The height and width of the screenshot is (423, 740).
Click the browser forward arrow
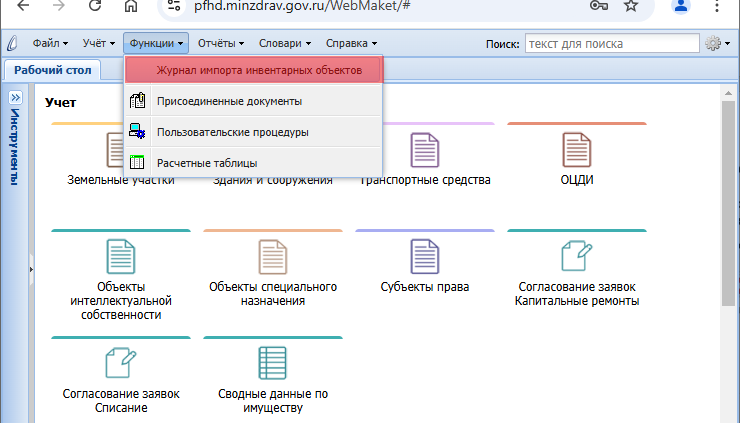pyautogui.click(x=59, y=6)
